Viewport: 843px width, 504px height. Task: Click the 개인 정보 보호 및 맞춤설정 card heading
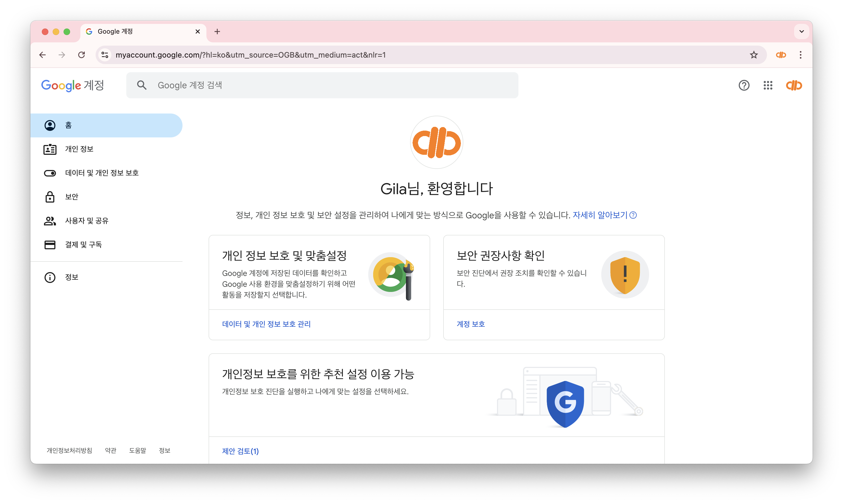tap(284, 256)
